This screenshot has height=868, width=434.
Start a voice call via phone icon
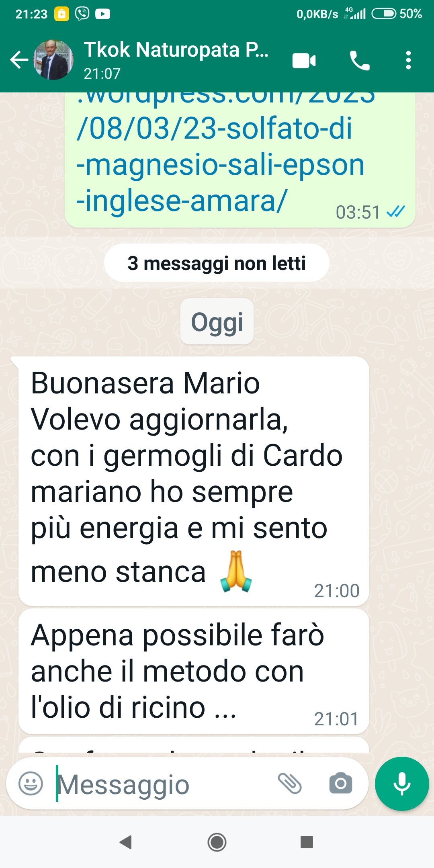[360, 61]
